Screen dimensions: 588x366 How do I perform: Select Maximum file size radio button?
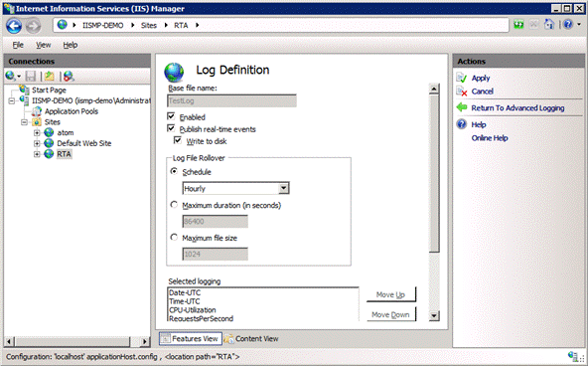(x=174, y=238)
